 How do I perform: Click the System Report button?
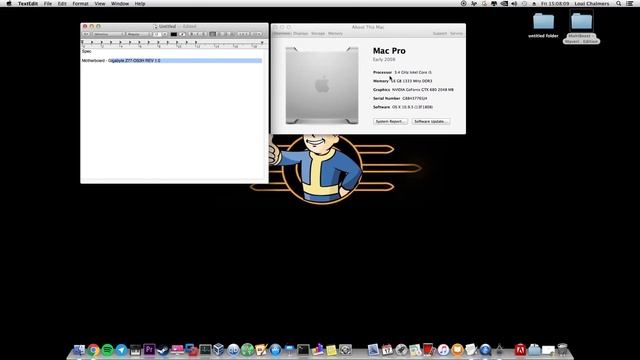click(390, 121)
